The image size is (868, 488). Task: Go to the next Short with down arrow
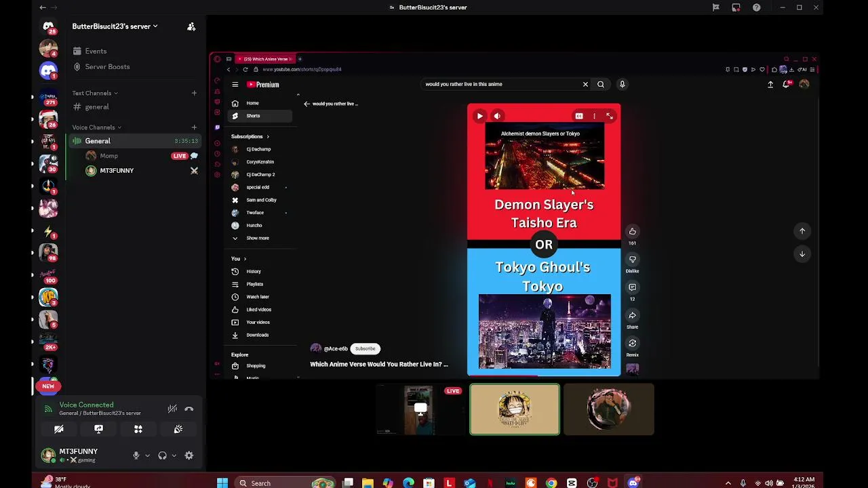click(x=802, y=254)
